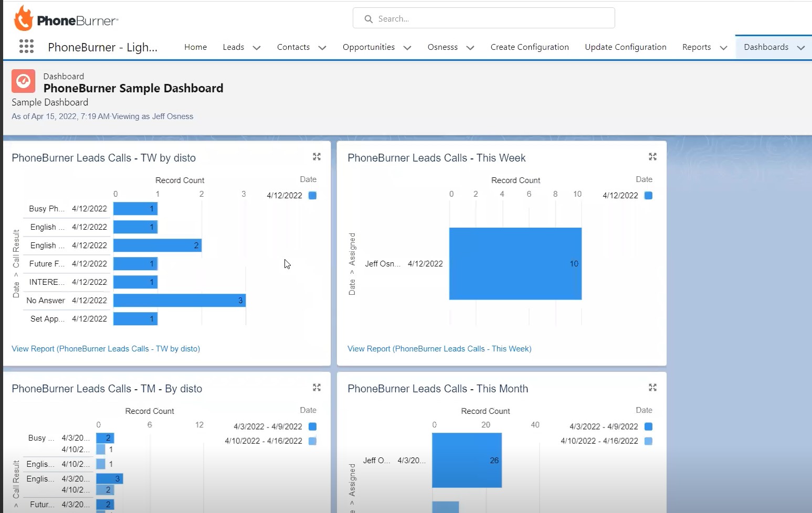This screenshot has height=513, width=812.
Task: Open the Home tab
Action: (x=195, y=47)
